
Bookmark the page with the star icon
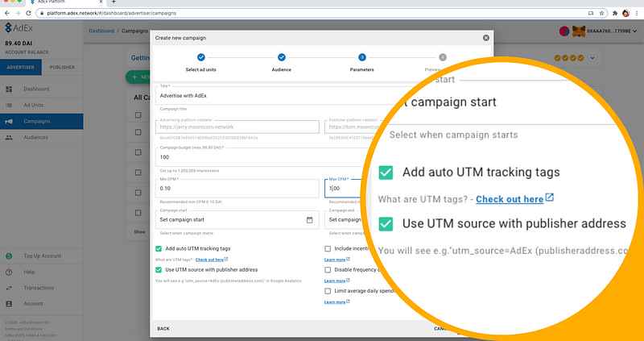coord(601,13)
